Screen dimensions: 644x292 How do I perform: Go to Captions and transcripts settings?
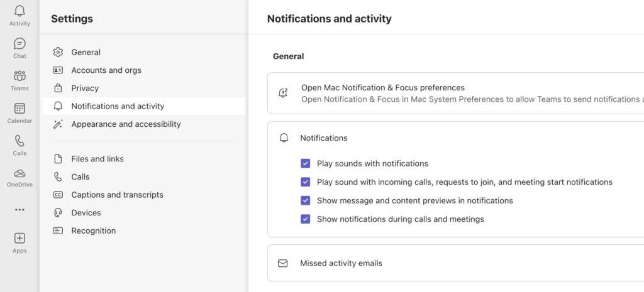[x=117, y=195]
